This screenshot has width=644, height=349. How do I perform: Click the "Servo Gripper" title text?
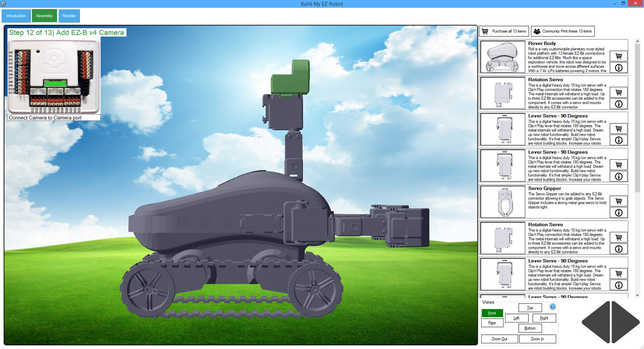[x=545, y=189]
